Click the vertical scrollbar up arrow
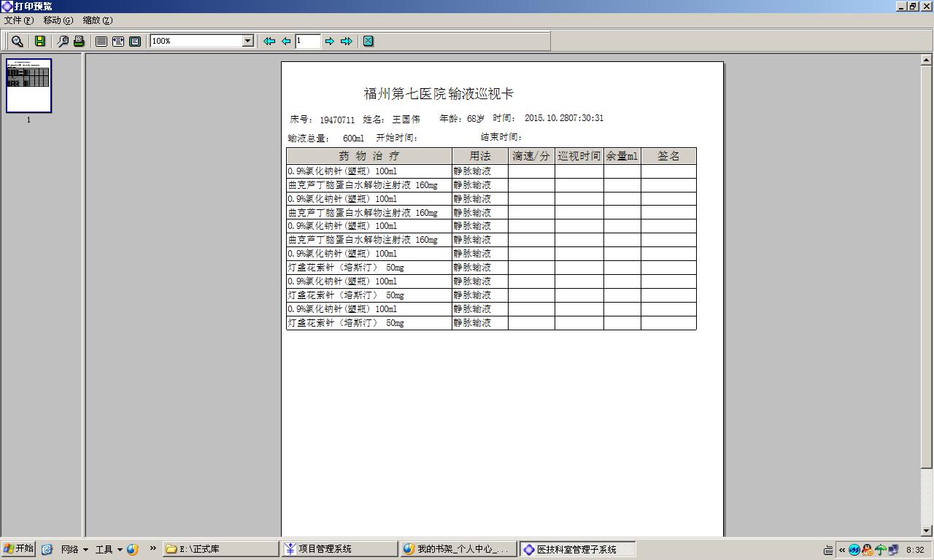This screenshot has width=934, height=560. (x=927, y=60)
